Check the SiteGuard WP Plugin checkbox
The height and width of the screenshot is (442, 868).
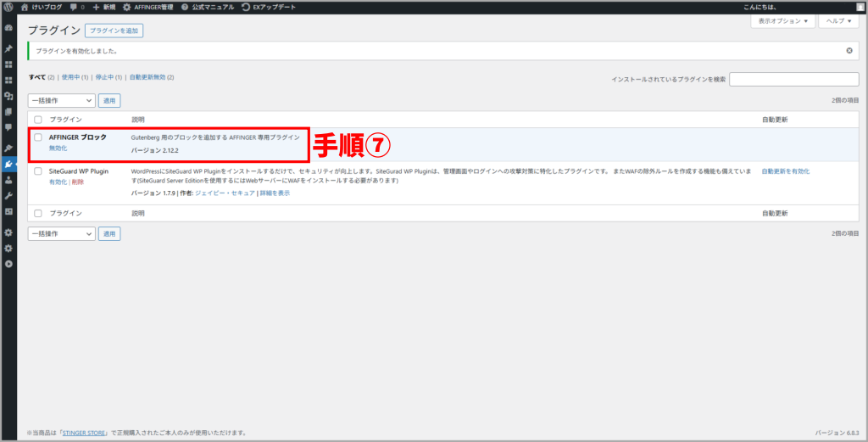(38, 171)
